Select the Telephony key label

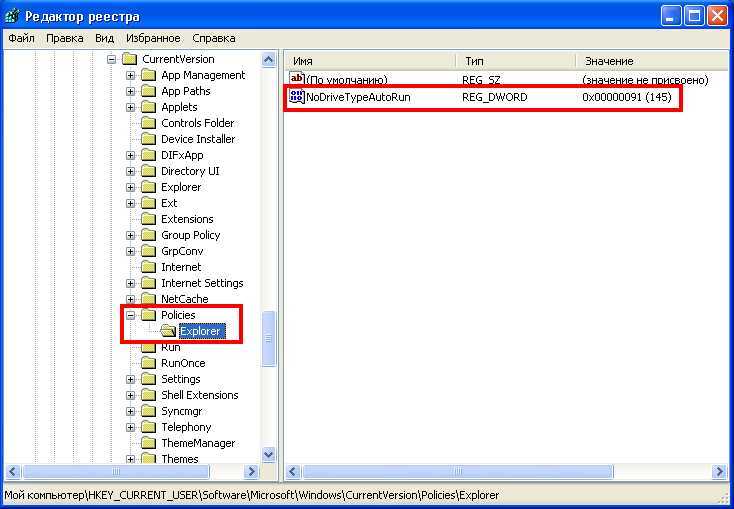pyautogui.click(x=186, y=427)
